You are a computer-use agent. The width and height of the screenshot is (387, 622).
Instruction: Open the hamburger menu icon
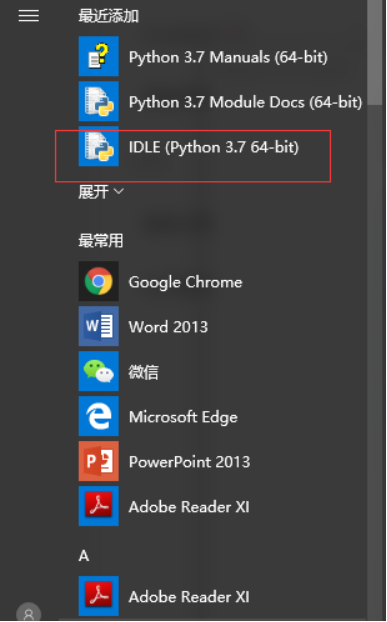click(x=29, y=16)
